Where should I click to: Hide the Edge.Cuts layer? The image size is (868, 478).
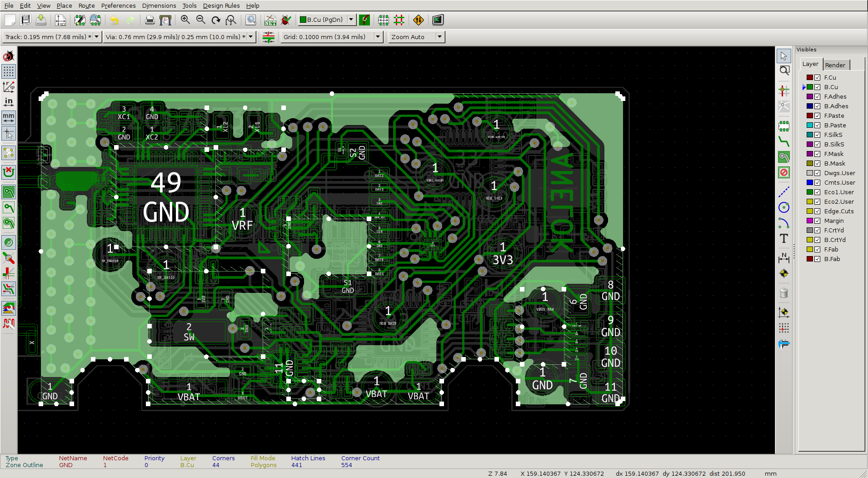tap(818, 211)
